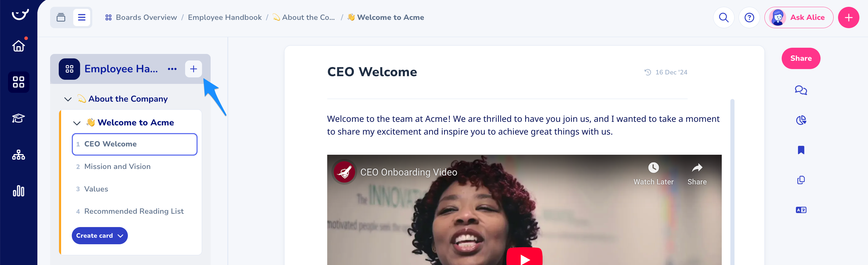The width and height of the screenshot is (868, 265).
Task: Open the home icon in sidebar
Action: pyautogui.click(x=18, y=45)
